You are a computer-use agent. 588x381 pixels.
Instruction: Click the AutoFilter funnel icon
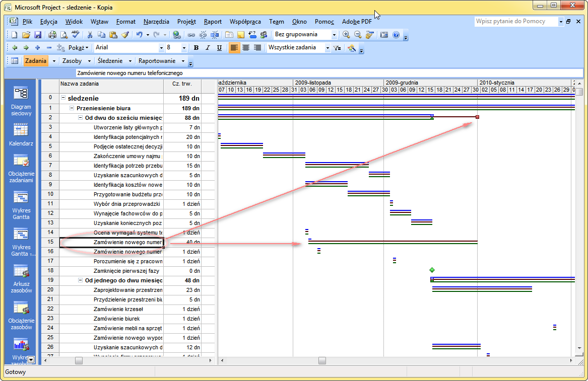pos(337,48)
